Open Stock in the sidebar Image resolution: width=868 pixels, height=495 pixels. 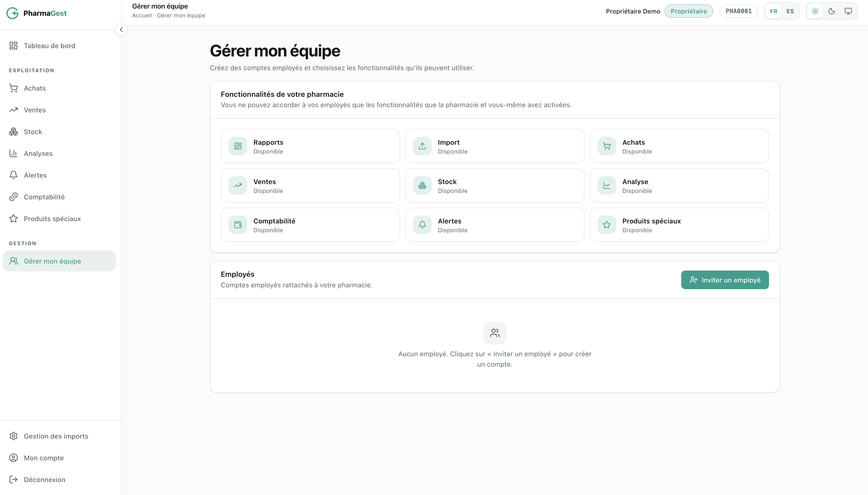[x=59, y=132]
